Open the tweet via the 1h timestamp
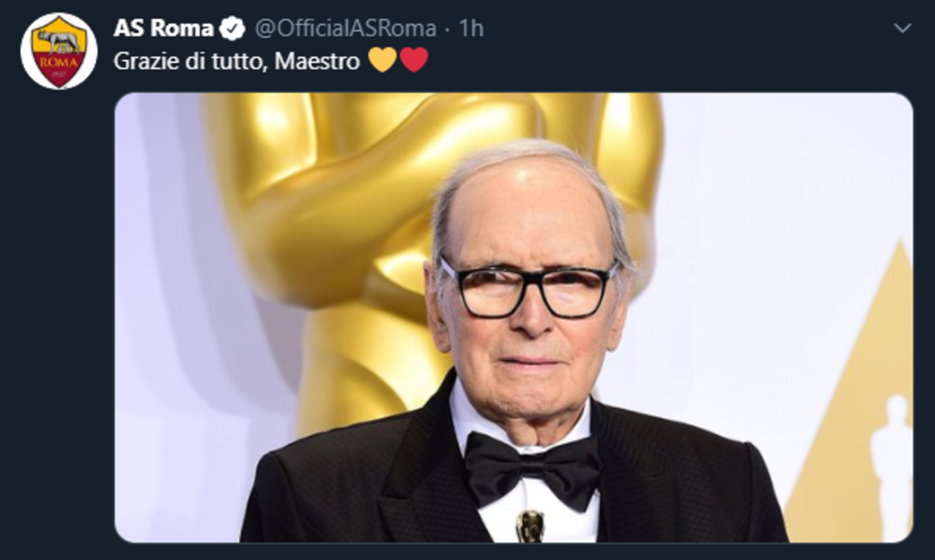The width and height of the screenshot is (935, 560). coord(471,28)
